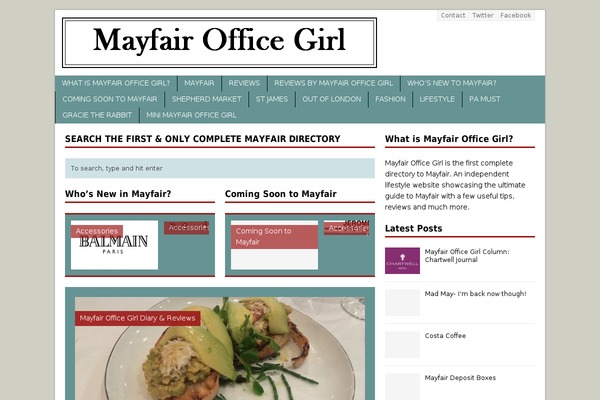Screen dimensions: 600x400
Task: Click the 'Coming Soon to Mayfair' section heading
Action: (280, 194)
